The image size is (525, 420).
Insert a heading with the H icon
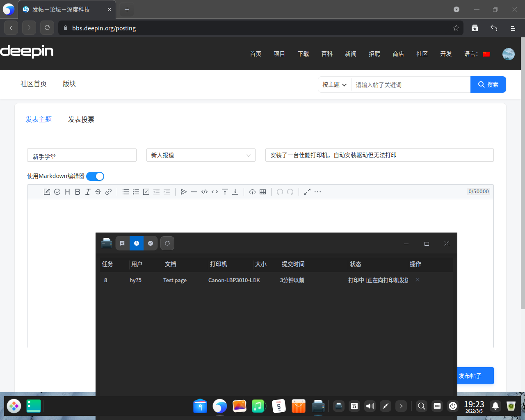click(x=67, y=192)
